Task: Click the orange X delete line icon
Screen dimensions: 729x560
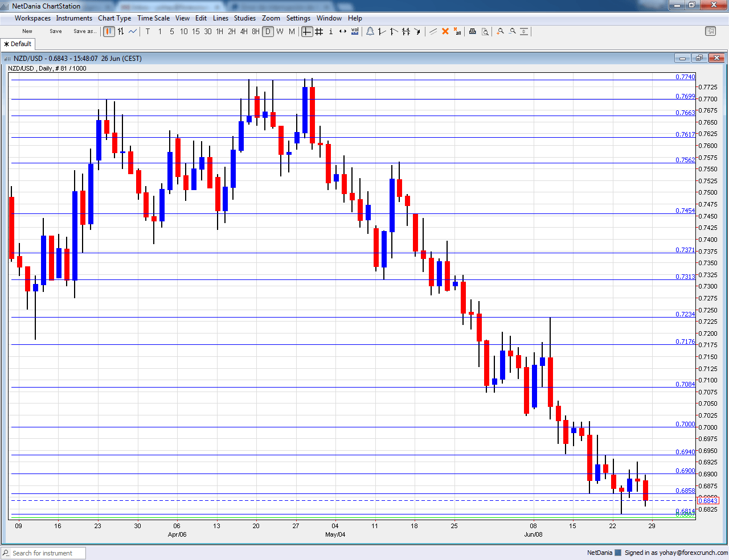Action: (x=445, y=31)
